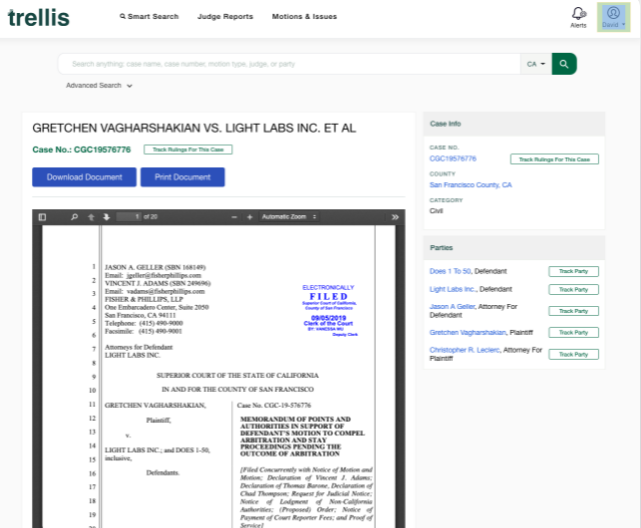
Task: Click the green search magnifier button
Action: (x=564, y=64)
